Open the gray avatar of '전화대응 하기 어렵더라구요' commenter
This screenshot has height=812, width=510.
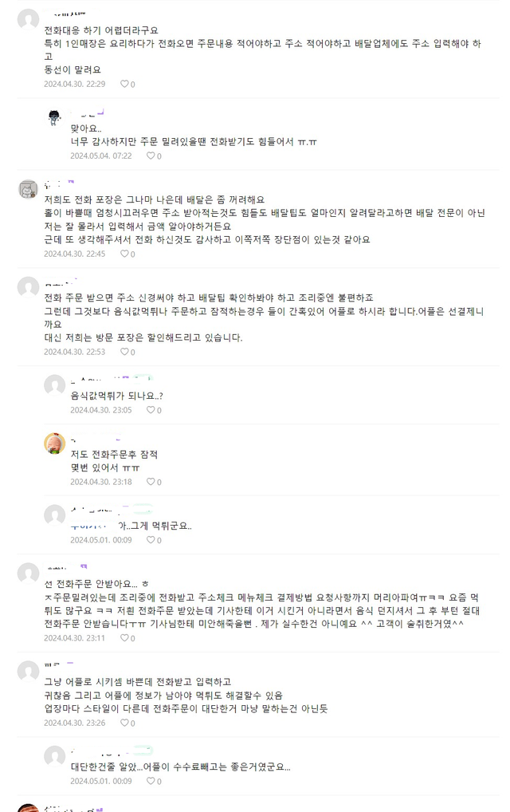pos(28,19)
